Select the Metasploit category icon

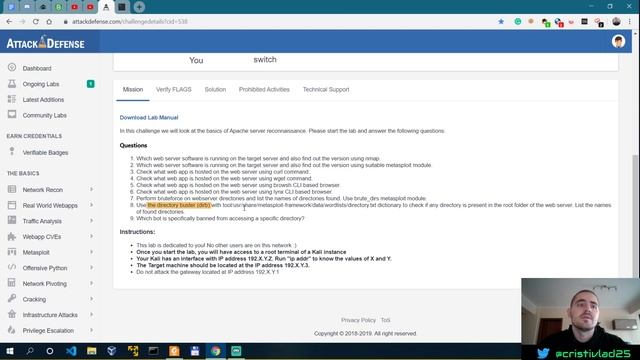(x=12, y=252)
